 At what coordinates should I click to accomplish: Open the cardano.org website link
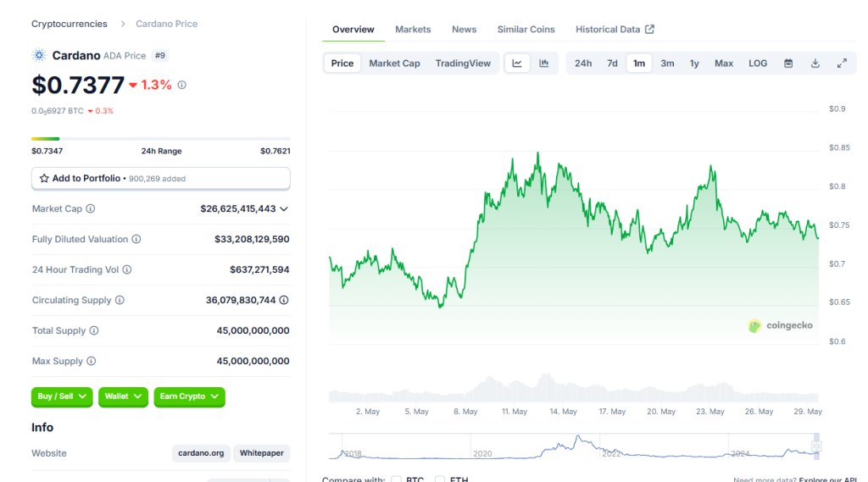point(201,453)
